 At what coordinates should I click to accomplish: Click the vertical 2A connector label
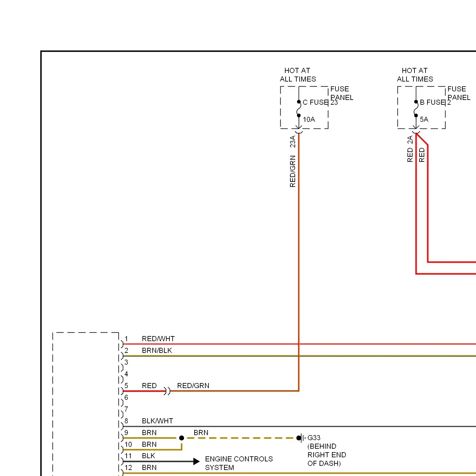pos(410,140)
